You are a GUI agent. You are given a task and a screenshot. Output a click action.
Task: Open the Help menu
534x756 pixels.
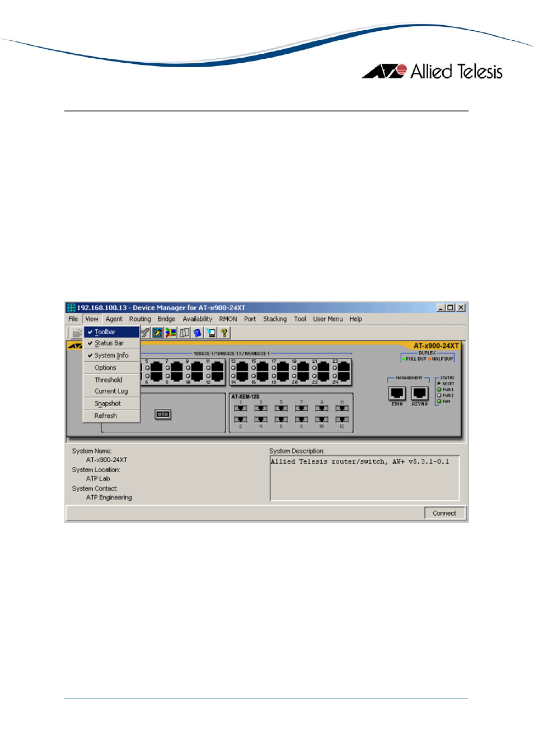coord(356,319)
